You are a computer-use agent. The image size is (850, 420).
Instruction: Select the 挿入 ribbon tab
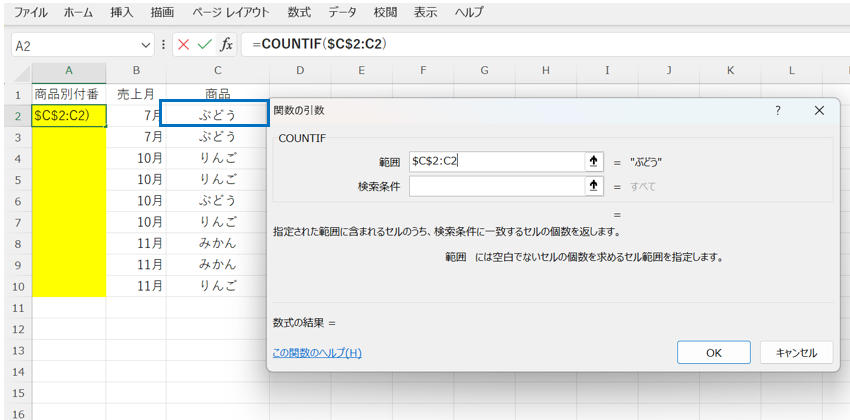coord(121,13)
